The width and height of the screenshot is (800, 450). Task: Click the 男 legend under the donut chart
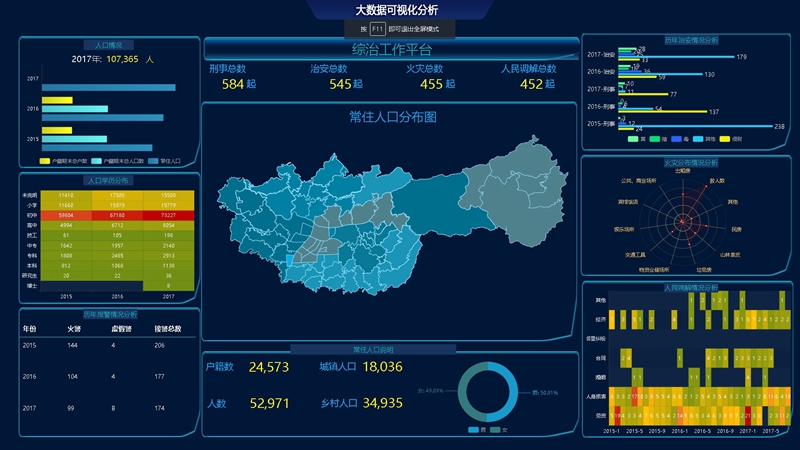click(477, 429)
